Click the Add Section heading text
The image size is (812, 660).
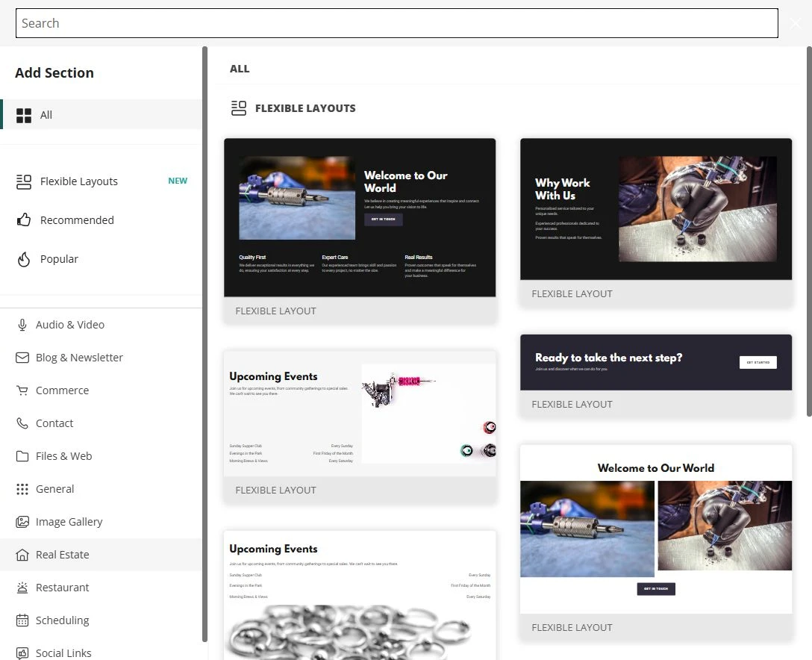(54, 73)
